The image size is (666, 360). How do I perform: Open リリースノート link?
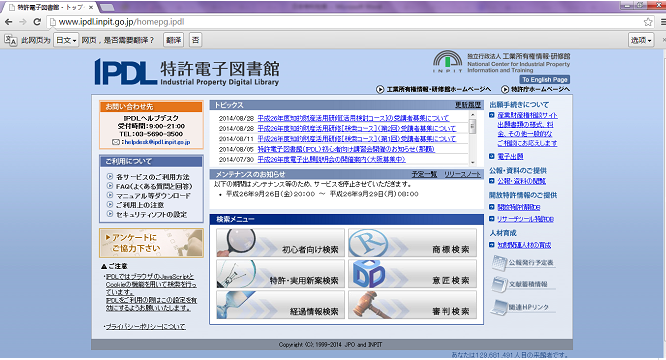point(463,174)
